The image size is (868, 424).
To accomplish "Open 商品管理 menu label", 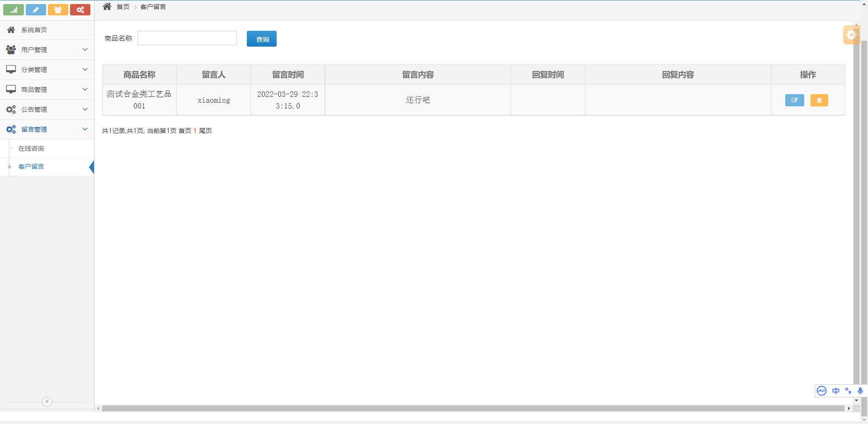I will coord(34,90).
